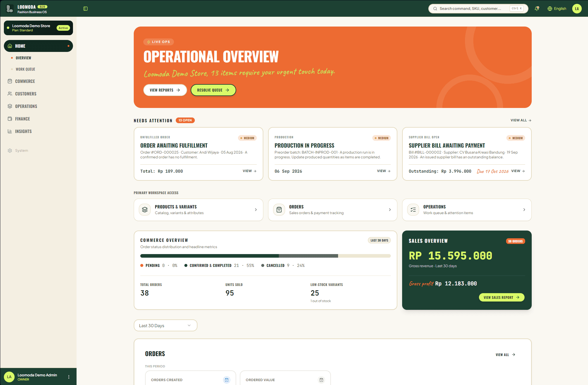The image size is (588, 385).
Task: Open the English language selector
Action: tap(557, 9)
